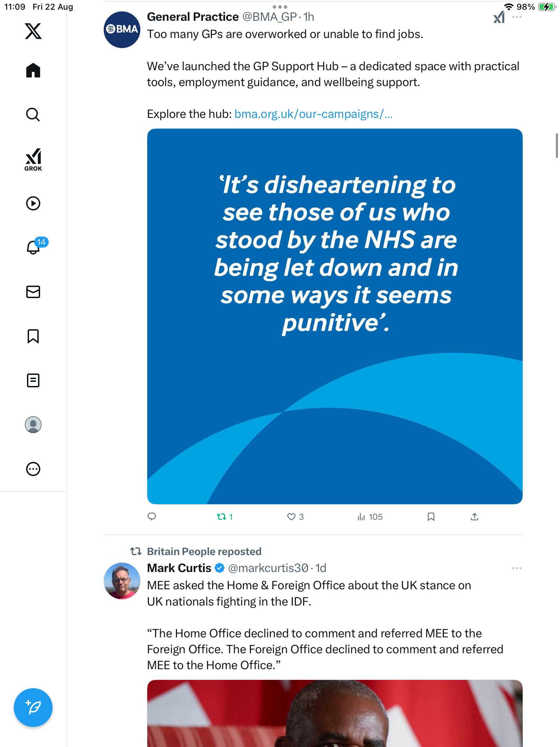Open the Bookmarks sidebar icon

(x=33, y=336)
